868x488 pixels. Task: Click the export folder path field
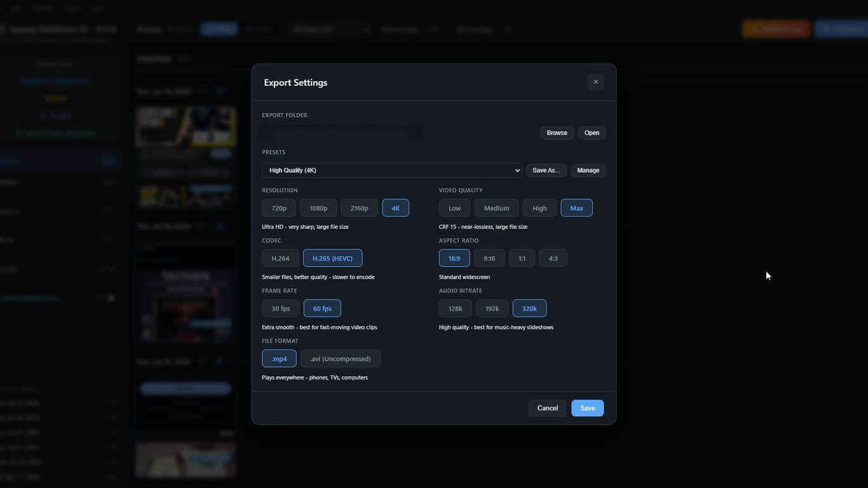pyautogui.click(x=340, y=133)
